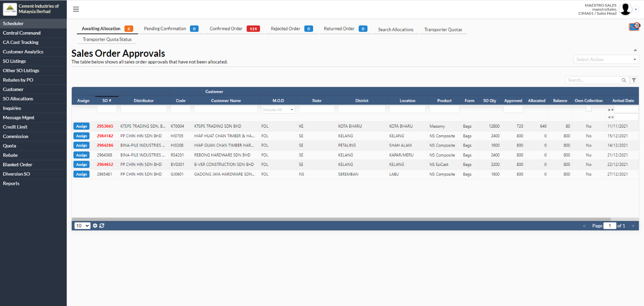Open Confirmed Order tab

tap(235, 29)
